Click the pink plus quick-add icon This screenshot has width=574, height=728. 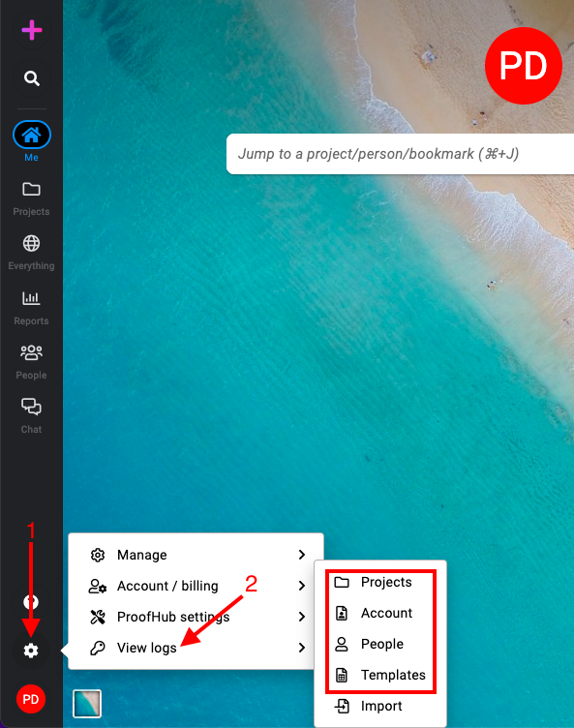tap(32, 31)
